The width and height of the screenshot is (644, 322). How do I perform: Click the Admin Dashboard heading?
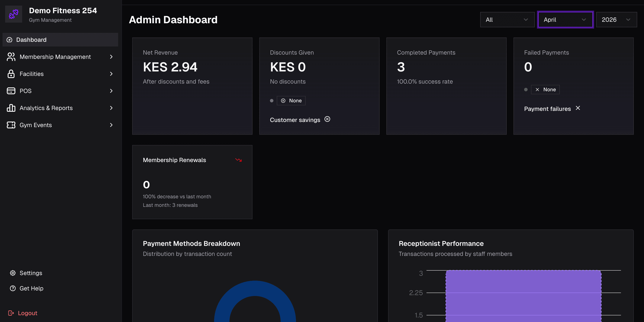pos(173,20)
